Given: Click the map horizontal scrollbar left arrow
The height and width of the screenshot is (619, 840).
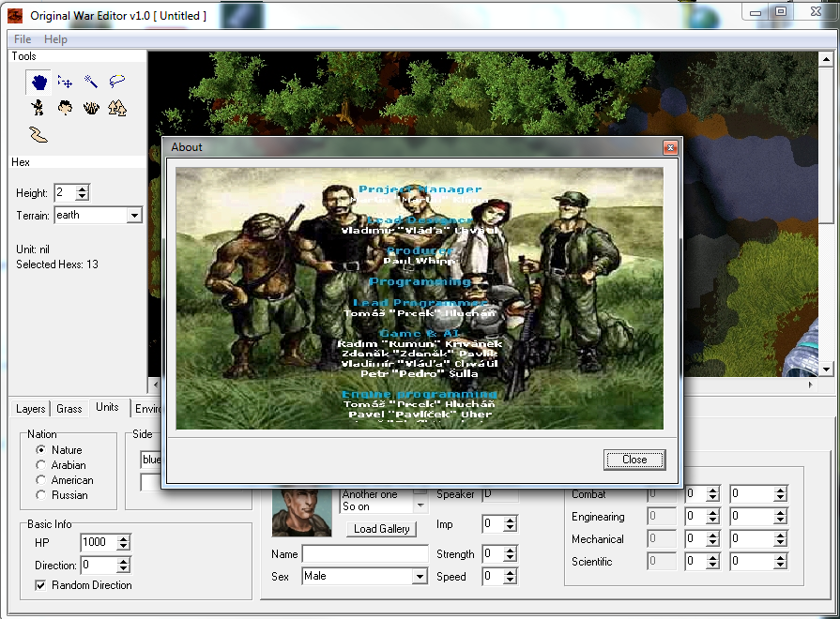Looking at the screenshot, I should tap(156, 385).
